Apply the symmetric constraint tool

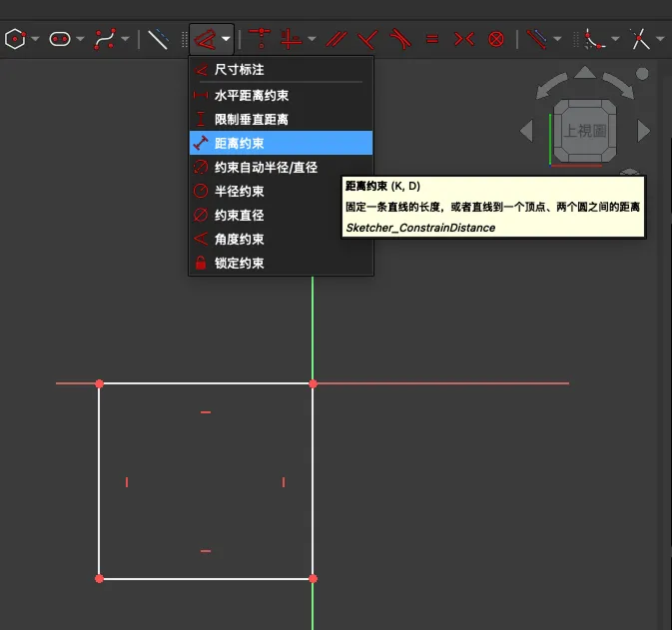463,39
